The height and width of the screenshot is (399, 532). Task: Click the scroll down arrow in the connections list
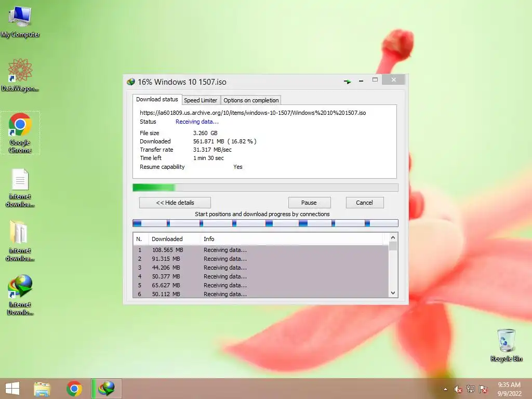[x=393, y=293]
